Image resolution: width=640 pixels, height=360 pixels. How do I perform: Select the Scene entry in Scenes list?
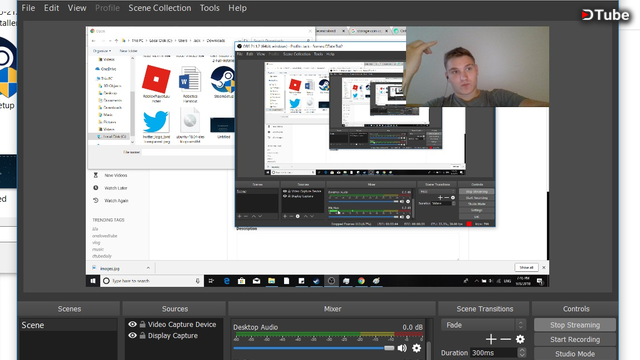(x=68, y=325)
